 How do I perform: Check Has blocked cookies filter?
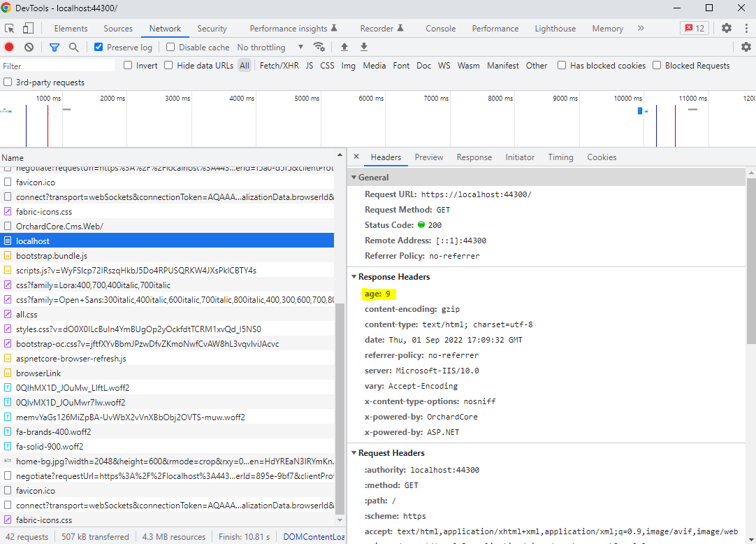point(562,65)
